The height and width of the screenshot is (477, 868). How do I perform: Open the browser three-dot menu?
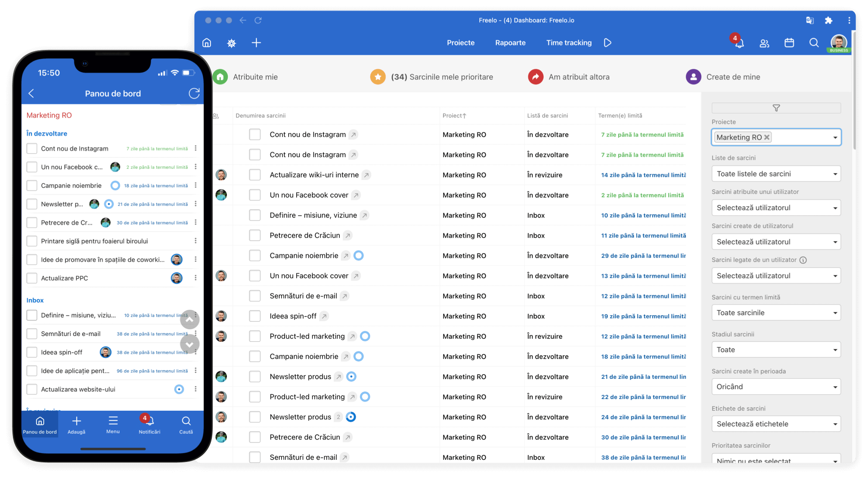[x=849, y=20]
